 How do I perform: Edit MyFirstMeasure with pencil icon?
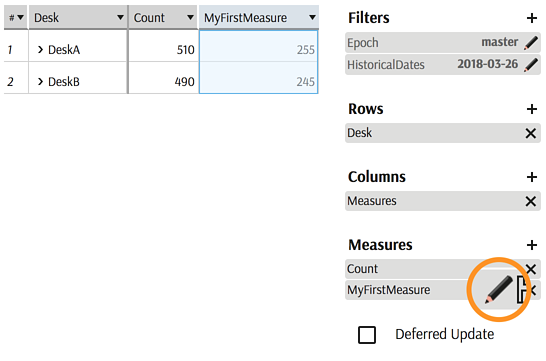point(499,290)
